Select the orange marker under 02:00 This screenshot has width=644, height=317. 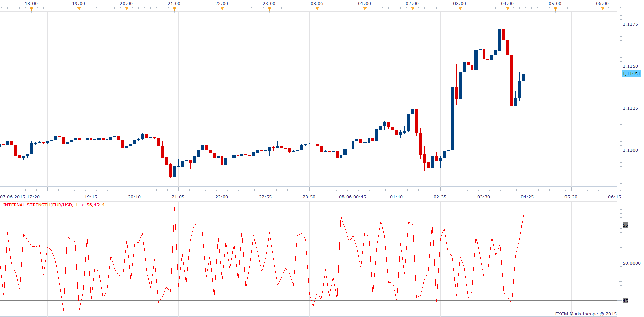pyautogui.click(x=413, y=9)
